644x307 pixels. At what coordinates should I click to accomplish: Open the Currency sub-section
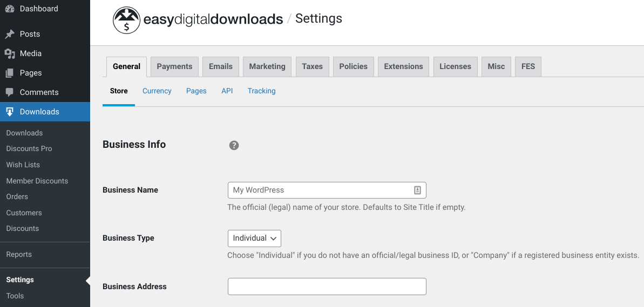[157, 91]
